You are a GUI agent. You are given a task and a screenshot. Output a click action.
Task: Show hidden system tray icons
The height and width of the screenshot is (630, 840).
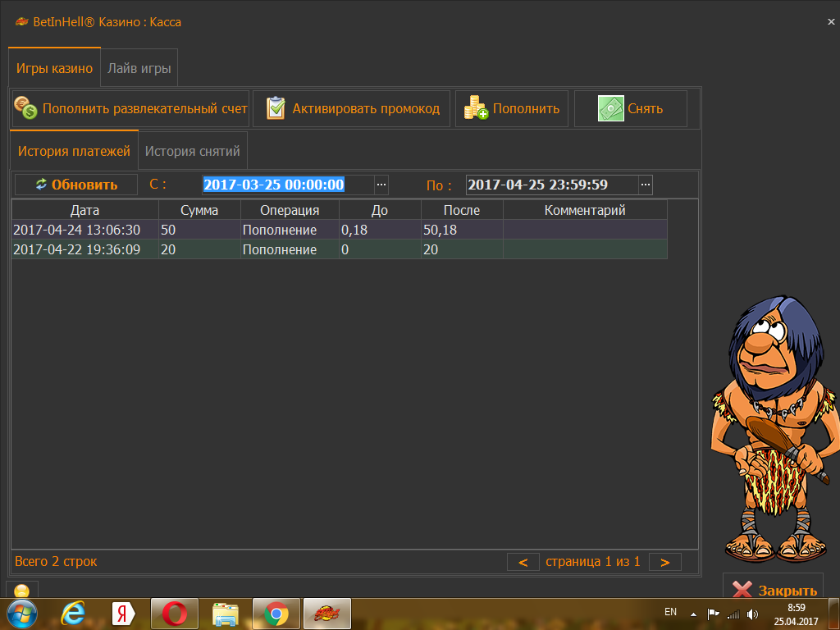point(693,613)
